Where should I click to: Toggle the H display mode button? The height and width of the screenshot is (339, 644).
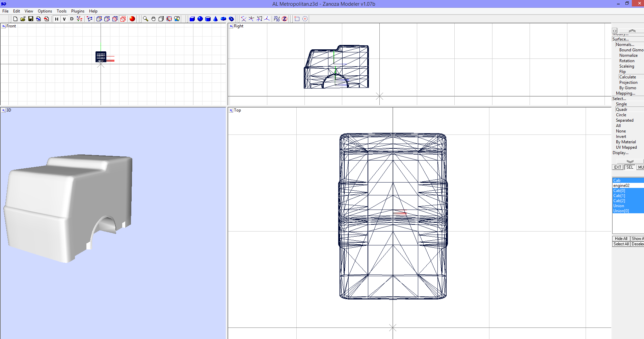pyautogui.click(x=56, y=19)
